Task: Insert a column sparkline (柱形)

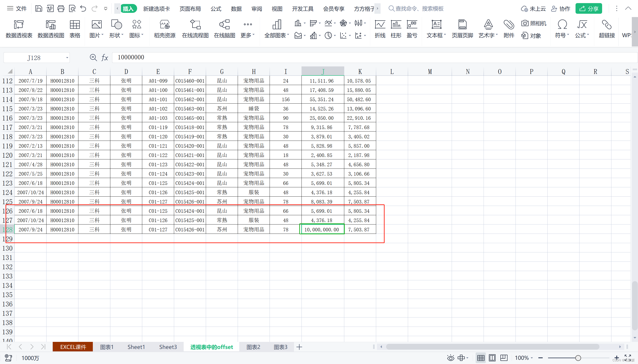Action: coord(396,29)
